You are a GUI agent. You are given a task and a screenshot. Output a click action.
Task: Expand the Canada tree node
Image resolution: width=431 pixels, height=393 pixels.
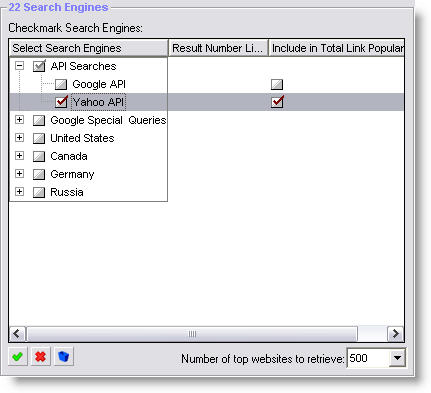[20, 156]
